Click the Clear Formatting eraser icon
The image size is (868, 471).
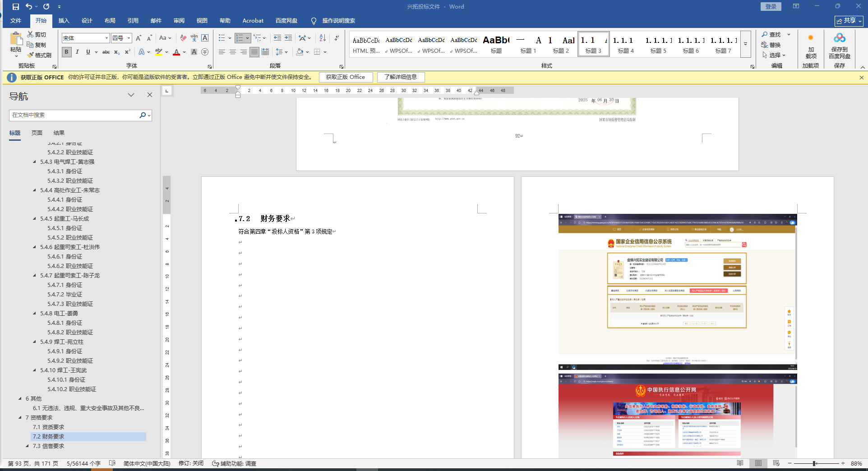[x=183, y=38]
